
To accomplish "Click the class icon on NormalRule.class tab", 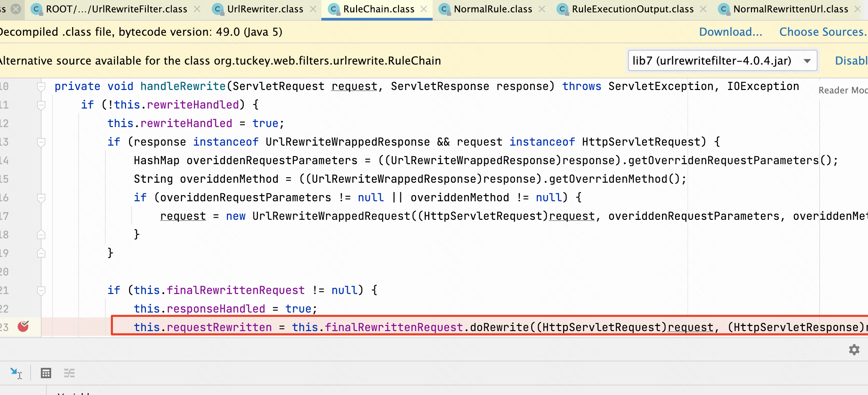I will point(444,9).
